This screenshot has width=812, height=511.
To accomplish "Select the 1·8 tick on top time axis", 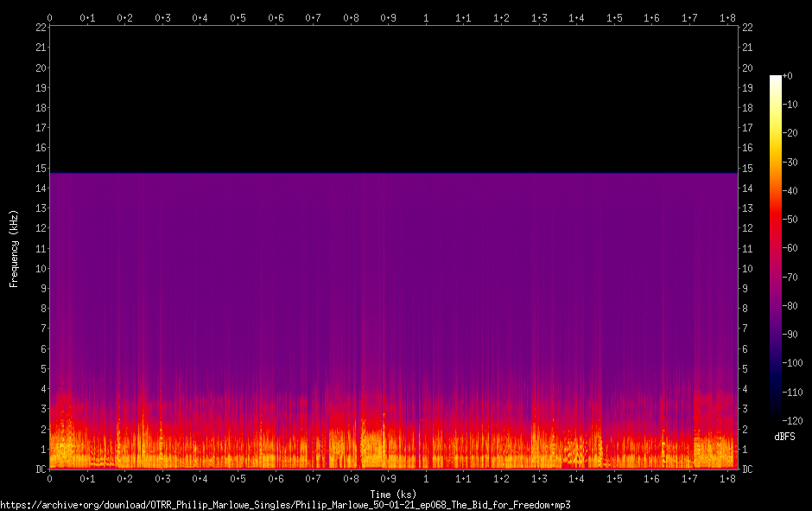I will pos(726,17).
